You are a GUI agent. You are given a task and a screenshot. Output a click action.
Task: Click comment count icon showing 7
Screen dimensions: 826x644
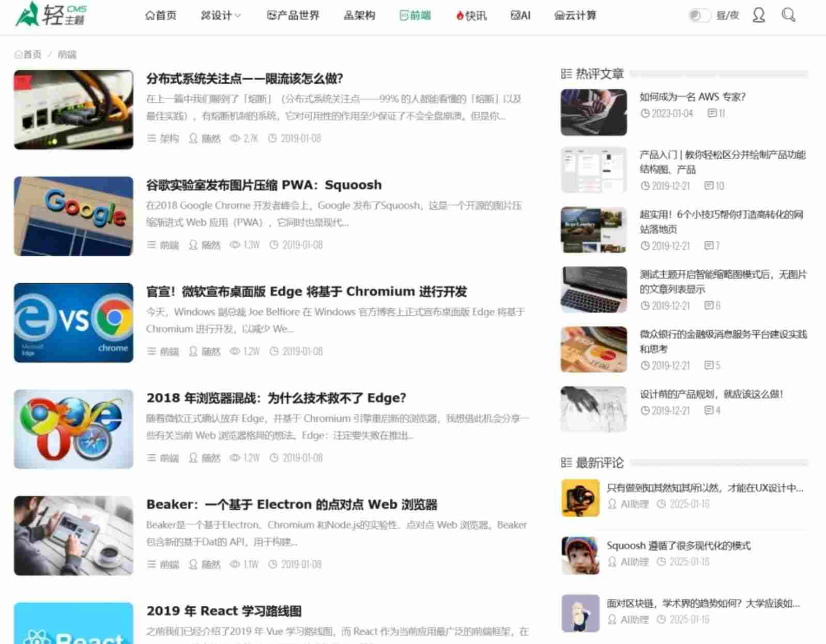point(709,246)
